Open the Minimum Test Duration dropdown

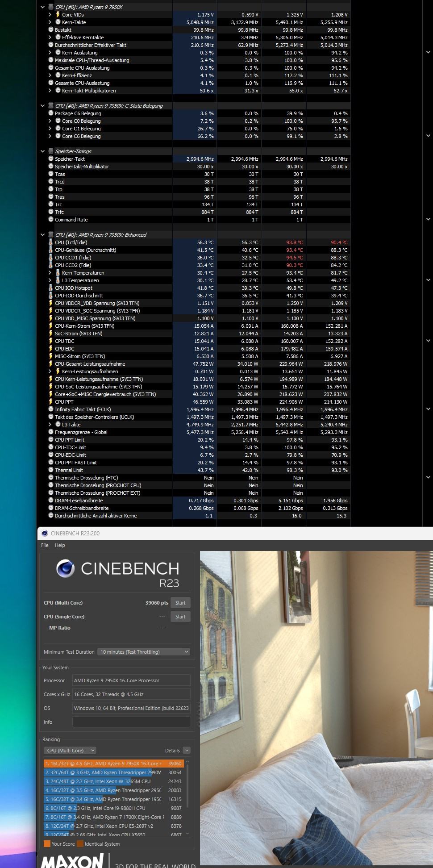click(144, 652)
